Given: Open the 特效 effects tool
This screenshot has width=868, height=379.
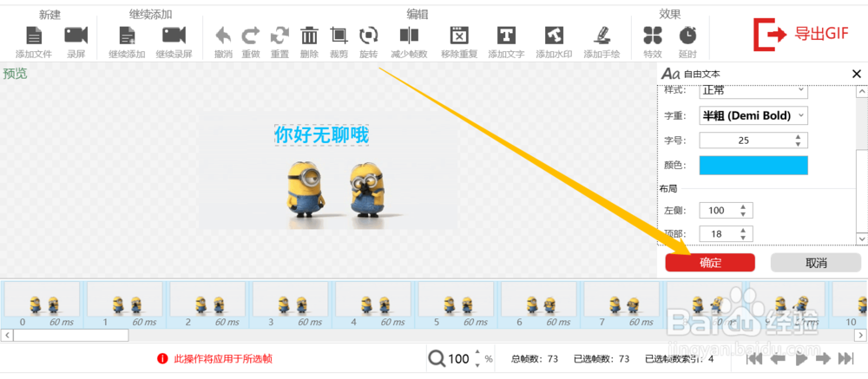Looking at the screenshot, I should point(653,36).
